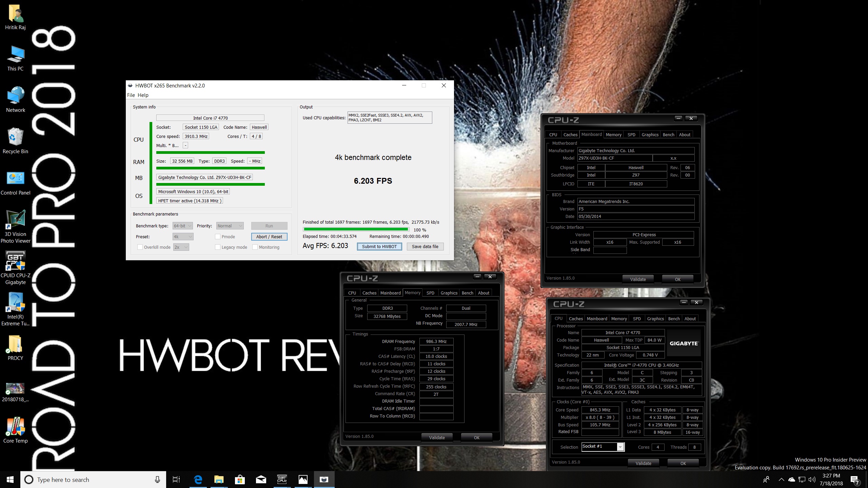Image resolution: width=868 pixels, height=488 pixels.
Task: Click Validate in the Processor CPU-Z window
Action: coord(644,463)
